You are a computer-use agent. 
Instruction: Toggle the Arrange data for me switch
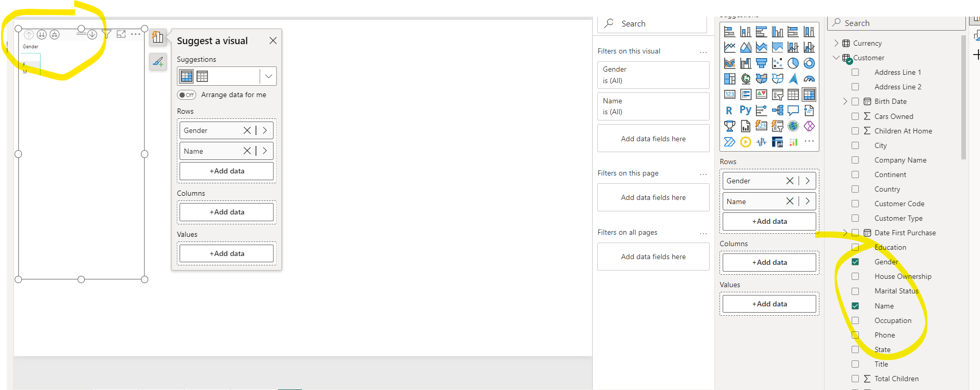[187, 95]
